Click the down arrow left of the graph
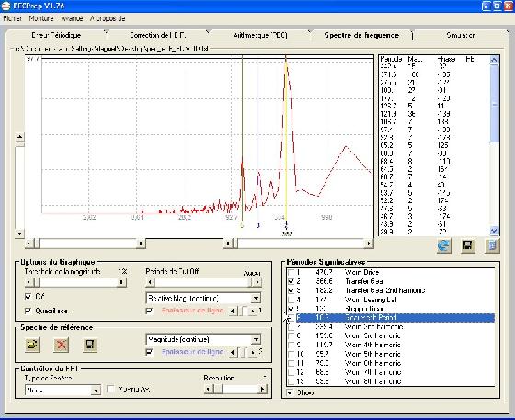Screen dimensions: 515x420 [x=19, y=233]
